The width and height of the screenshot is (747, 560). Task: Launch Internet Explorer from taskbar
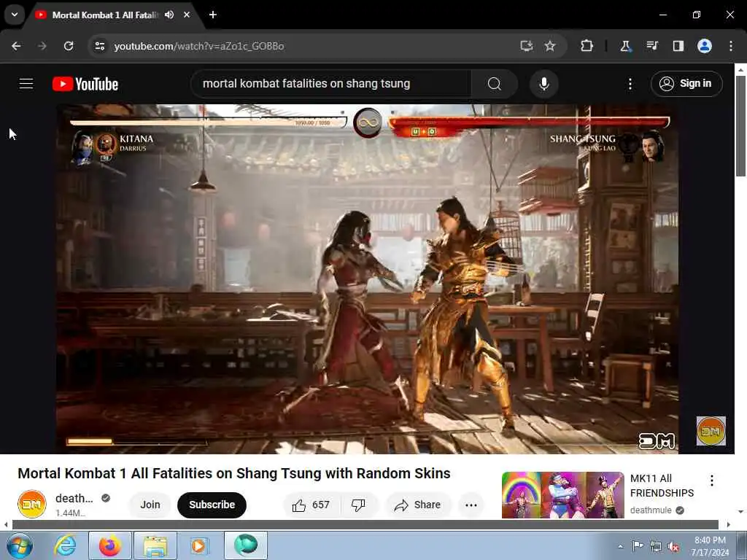point(65,545)
